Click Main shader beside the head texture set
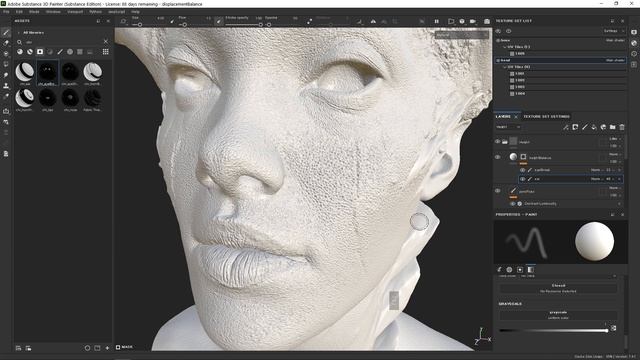This screenshot has width=640, height=360. pyautogui.click(x=615, y=60)
